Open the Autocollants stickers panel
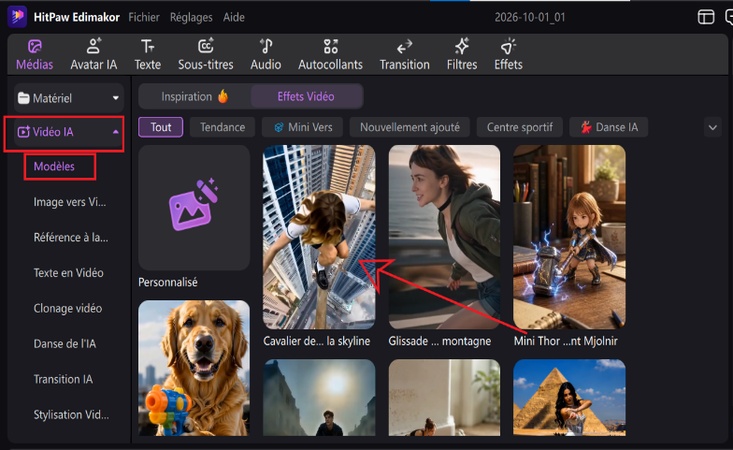 pos(330,55)
